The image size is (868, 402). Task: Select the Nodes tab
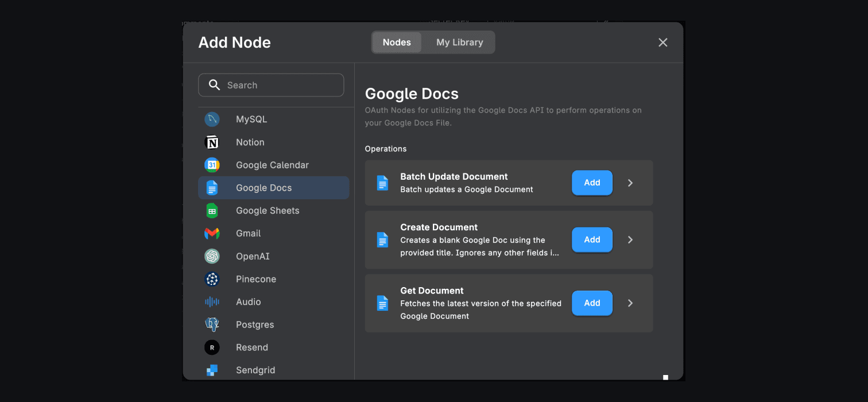pos(396,42)
